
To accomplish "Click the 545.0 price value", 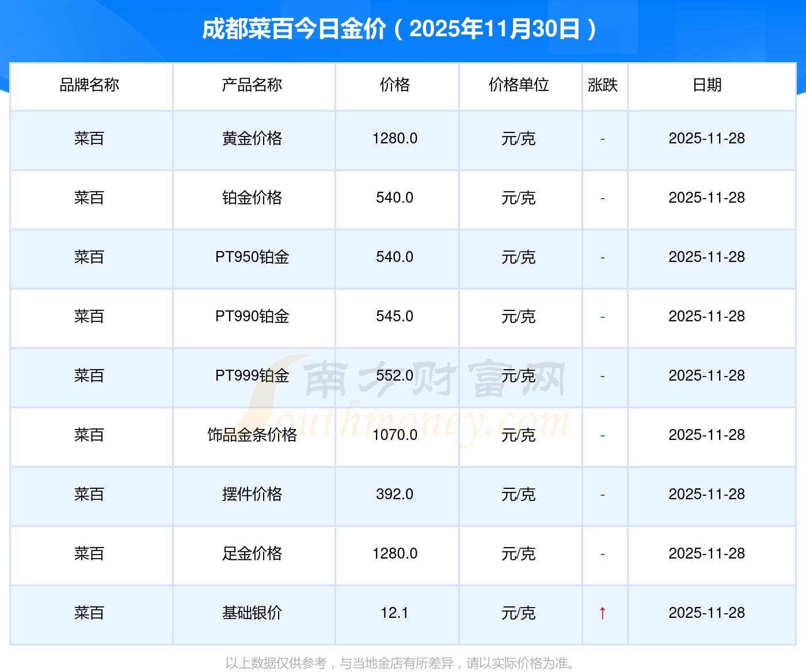I will pos(395,317).
